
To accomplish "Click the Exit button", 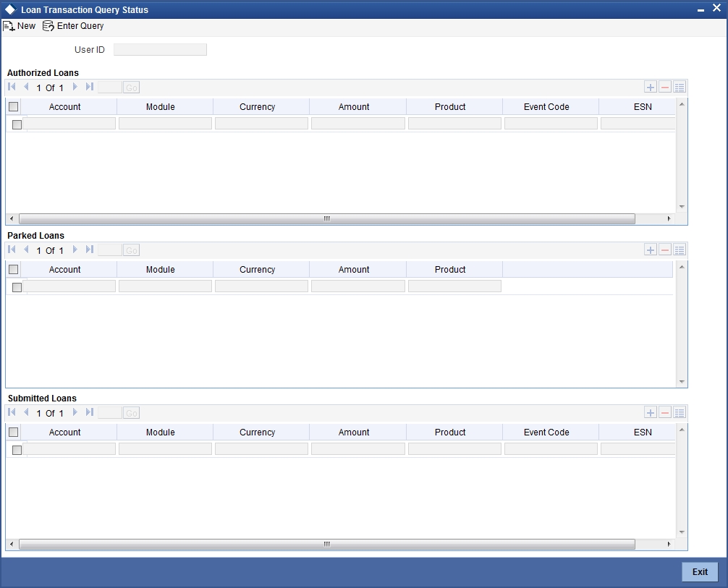I will pos(700,572).
